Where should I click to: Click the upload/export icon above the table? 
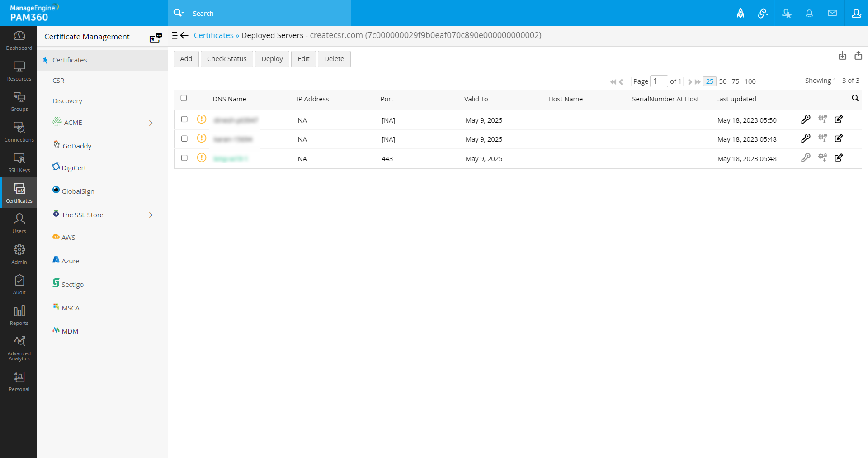click(x=859, y=55)
